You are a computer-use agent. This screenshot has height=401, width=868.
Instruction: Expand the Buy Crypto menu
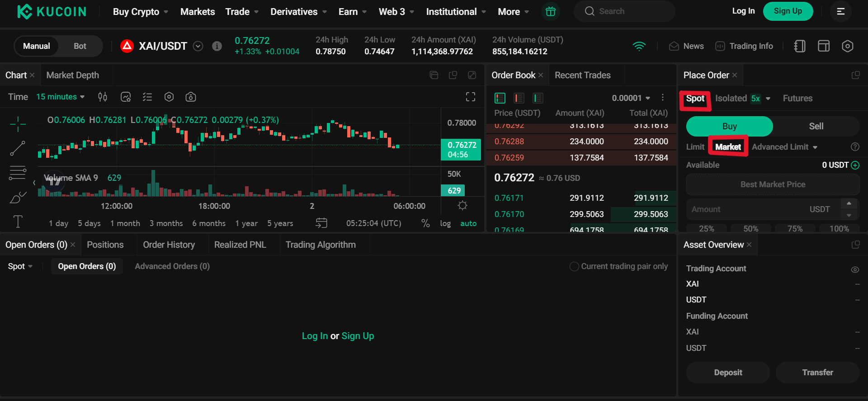[141, 12]
